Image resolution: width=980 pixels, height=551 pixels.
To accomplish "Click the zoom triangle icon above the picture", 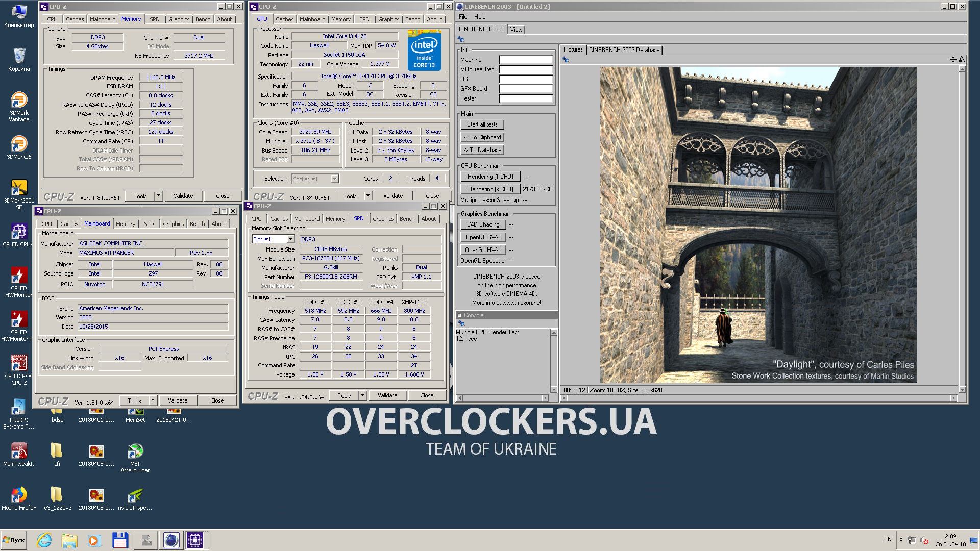I will (x=962, y=60).
